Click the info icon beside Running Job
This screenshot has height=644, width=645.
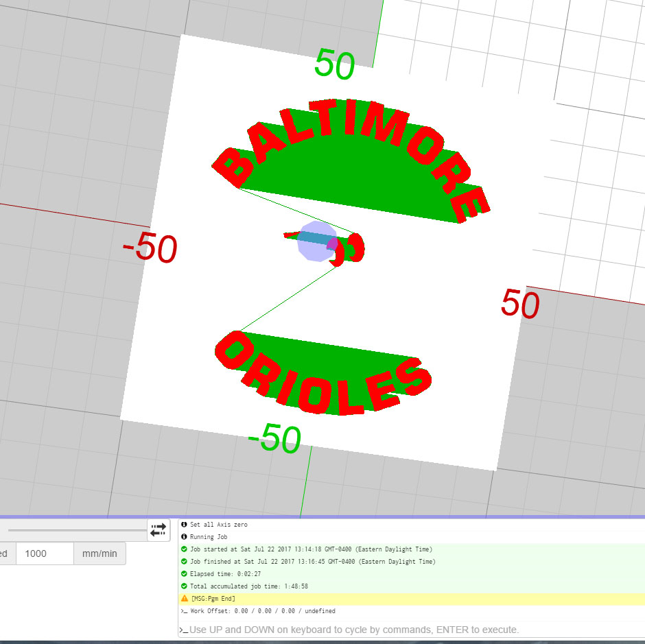click(x=184, y=536)
